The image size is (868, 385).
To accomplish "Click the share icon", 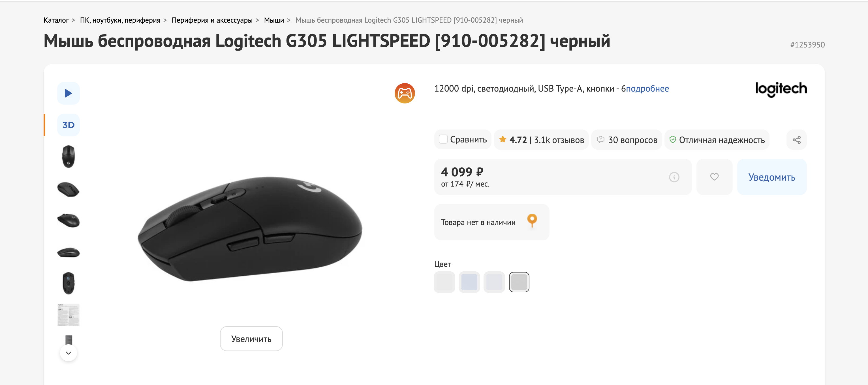I will pos(796,140).
